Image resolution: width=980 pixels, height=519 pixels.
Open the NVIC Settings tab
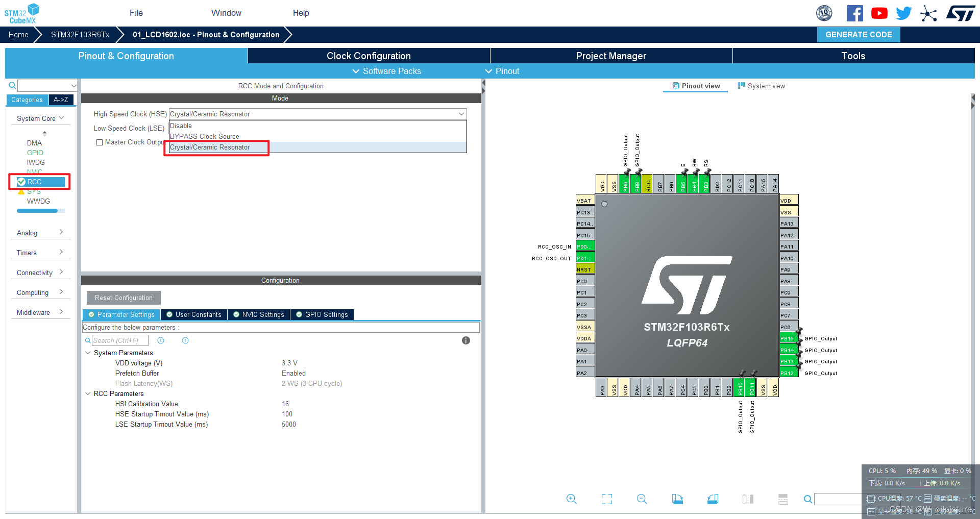pyautogui.click(x=259, y=314)
